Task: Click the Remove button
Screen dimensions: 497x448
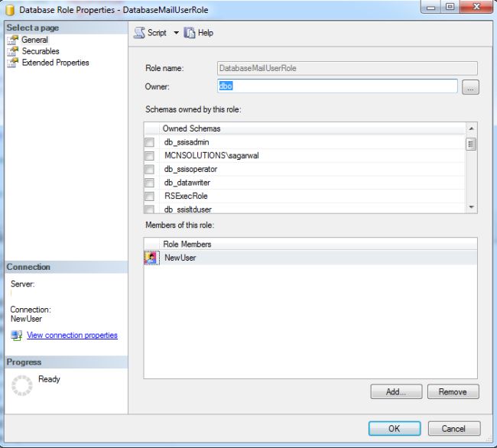Action: pos(453,391)
